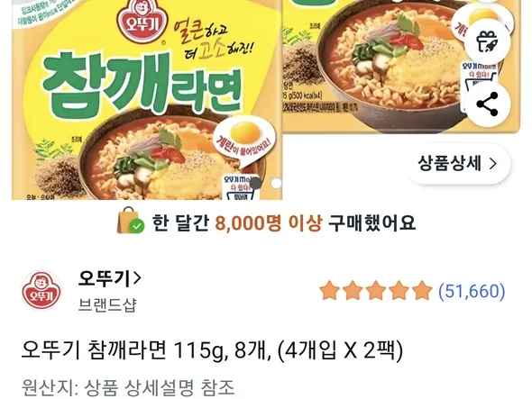Tap the second product image on right
This screenshot has width=532, height=399.
pyautogui.click(x=402, y=67)
